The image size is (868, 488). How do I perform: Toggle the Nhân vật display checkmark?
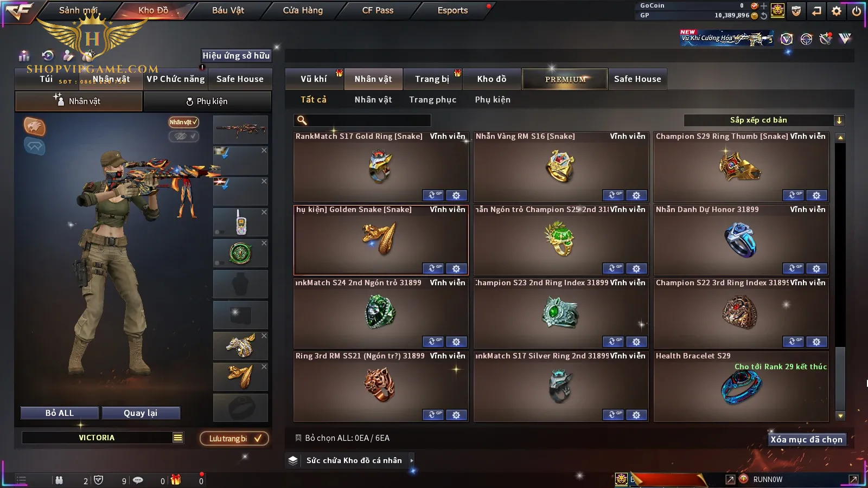tap(183, 122)
